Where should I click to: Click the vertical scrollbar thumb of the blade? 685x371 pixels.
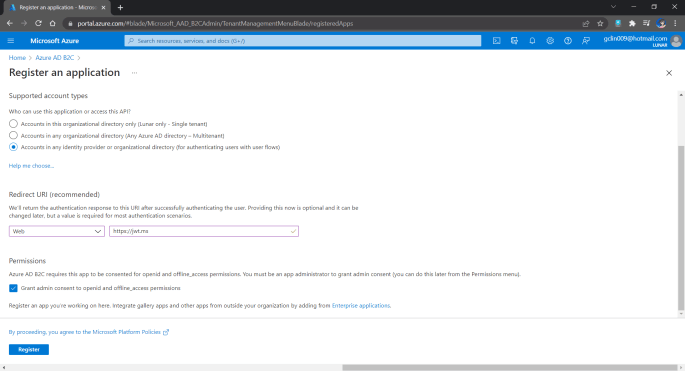point(681,227)
